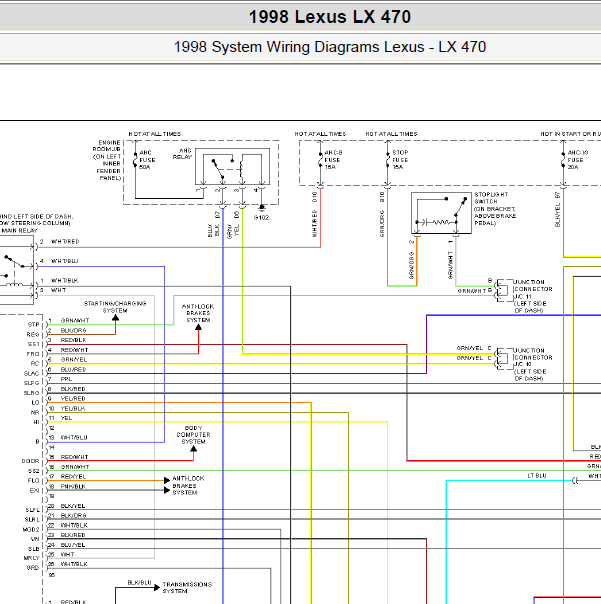Click vertical WHT/RED label below AHC-B fuse
The height and width of the screenshot is (604, 601).
pyautogui.click(x=315, y=223)
